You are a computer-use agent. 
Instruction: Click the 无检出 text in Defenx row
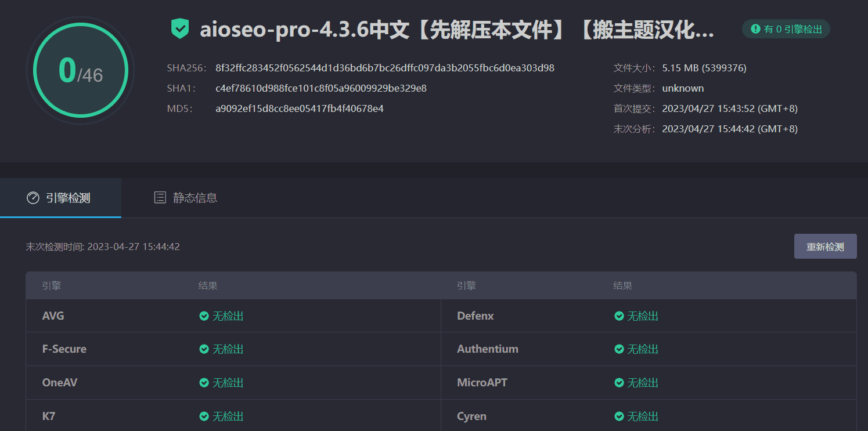643,316
